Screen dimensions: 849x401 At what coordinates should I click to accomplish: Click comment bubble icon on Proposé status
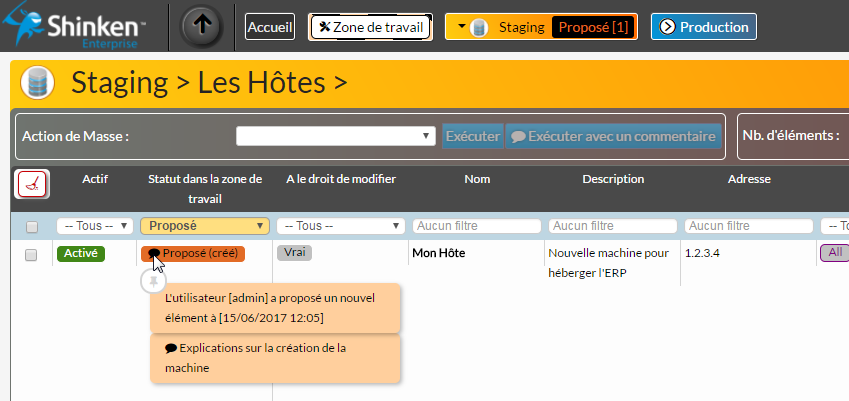[x=154, y=254]
